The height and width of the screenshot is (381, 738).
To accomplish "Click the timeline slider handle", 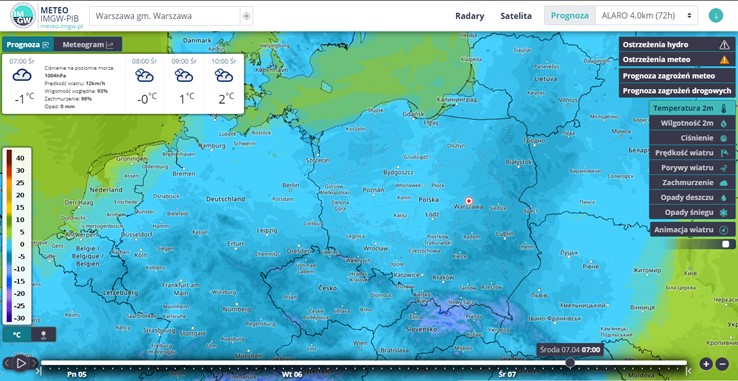I will click(570, 363).
